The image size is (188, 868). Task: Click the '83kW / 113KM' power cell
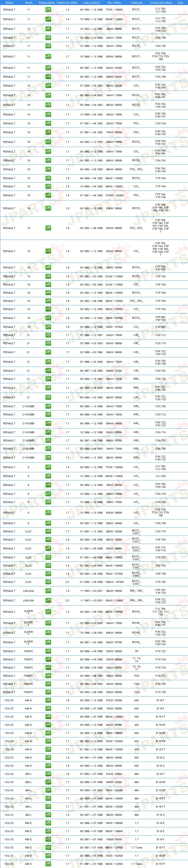[x=114, y=600]
